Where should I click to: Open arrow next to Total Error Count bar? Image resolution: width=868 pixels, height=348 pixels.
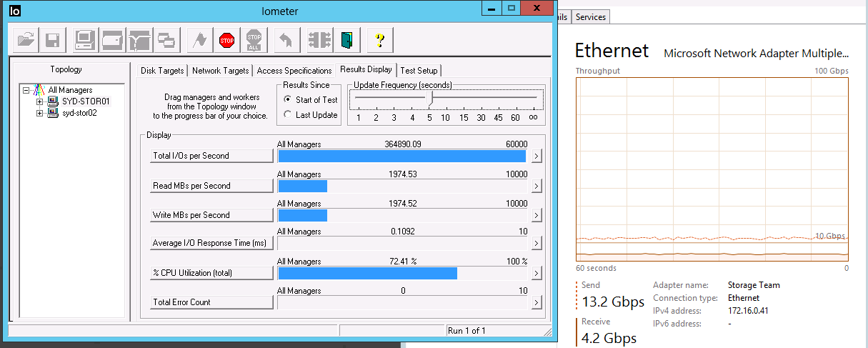[537, 302]
